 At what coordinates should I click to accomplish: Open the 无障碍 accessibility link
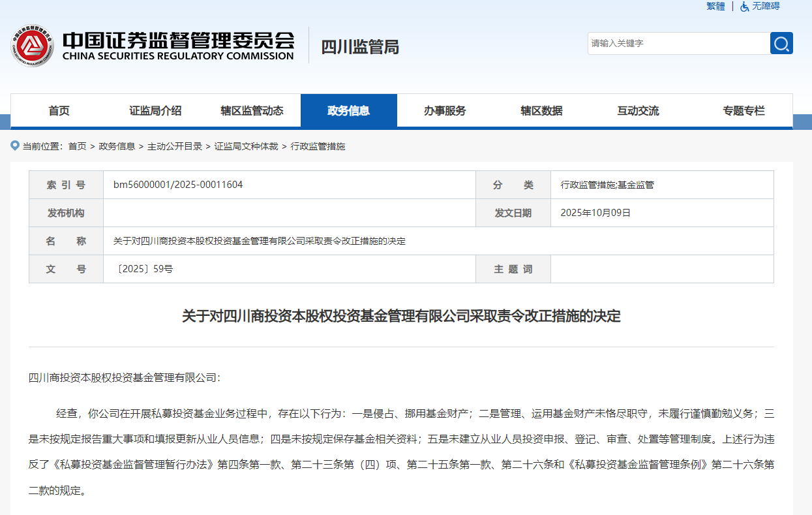(x=766, y=6)
